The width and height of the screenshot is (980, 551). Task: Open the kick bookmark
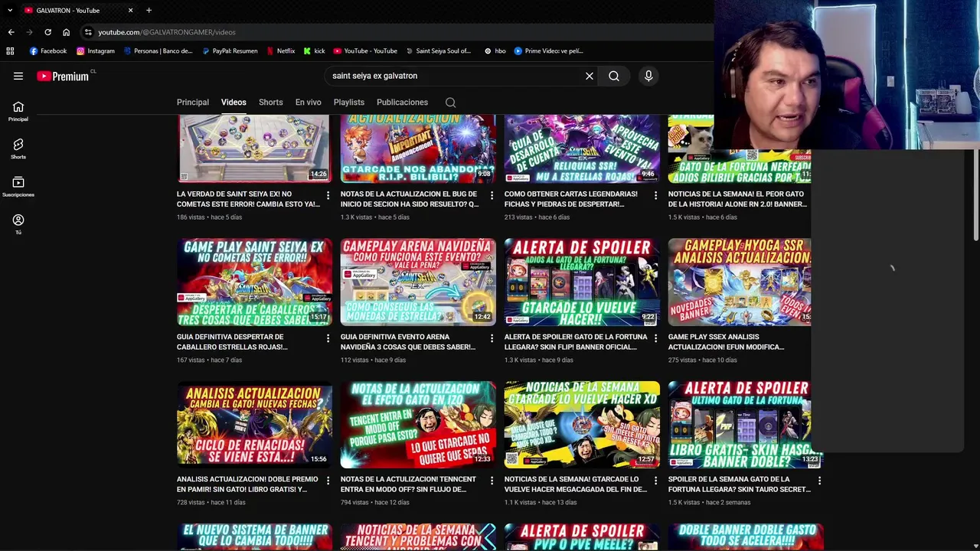[x=314, y=51]
